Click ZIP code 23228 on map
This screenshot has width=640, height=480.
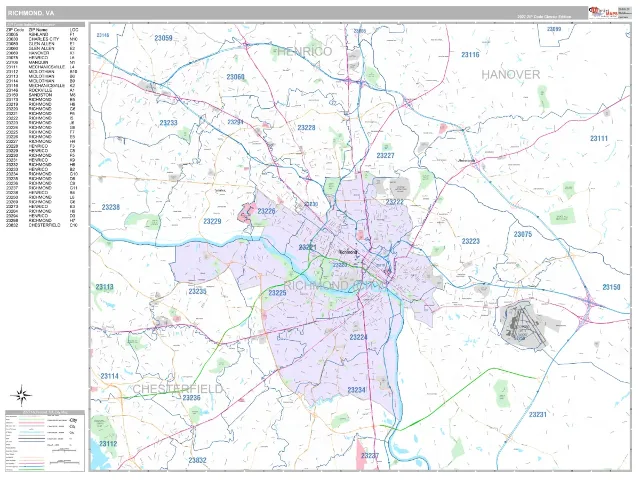[306, 127]
